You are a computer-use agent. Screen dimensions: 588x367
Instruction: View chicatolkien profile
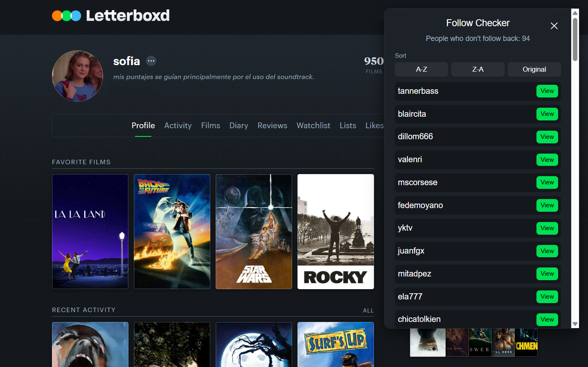click(547, 319)
